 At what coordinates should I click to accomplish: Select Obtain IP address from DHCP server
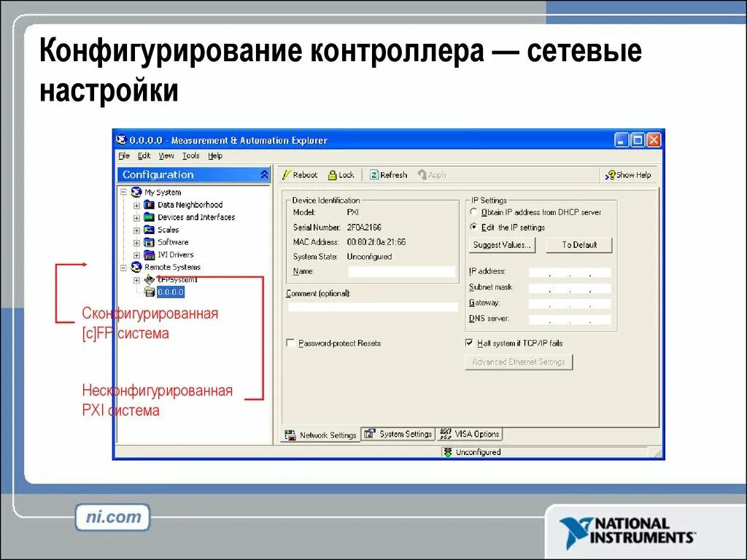473,212
